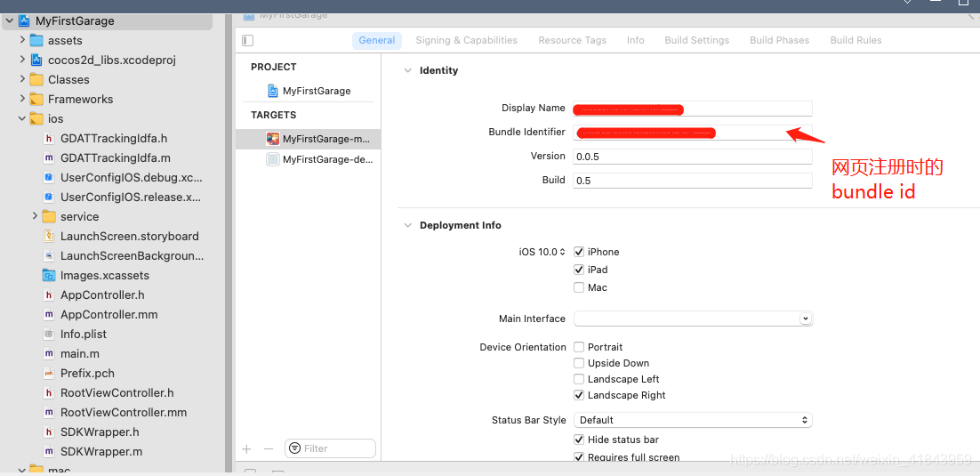Click the GDATTrackingIdfa.m source file icon
This screenshot has height=476, width=980.
(x=49, y=157)
